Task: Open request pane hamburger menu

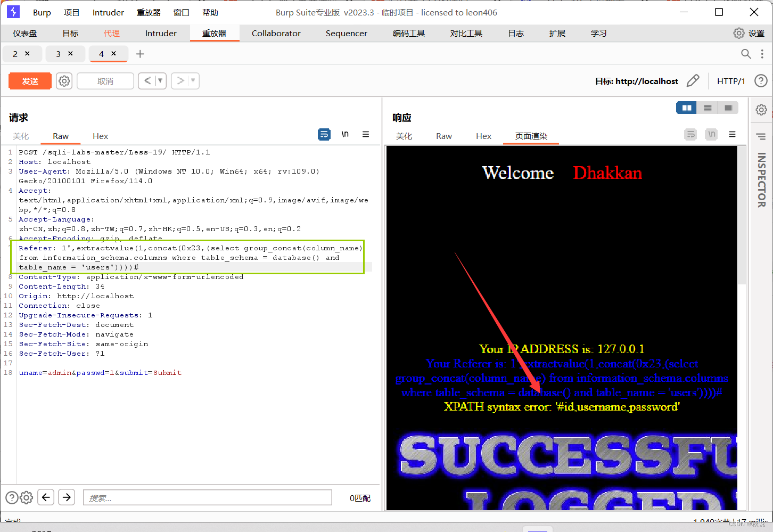Action: [366, 134]
